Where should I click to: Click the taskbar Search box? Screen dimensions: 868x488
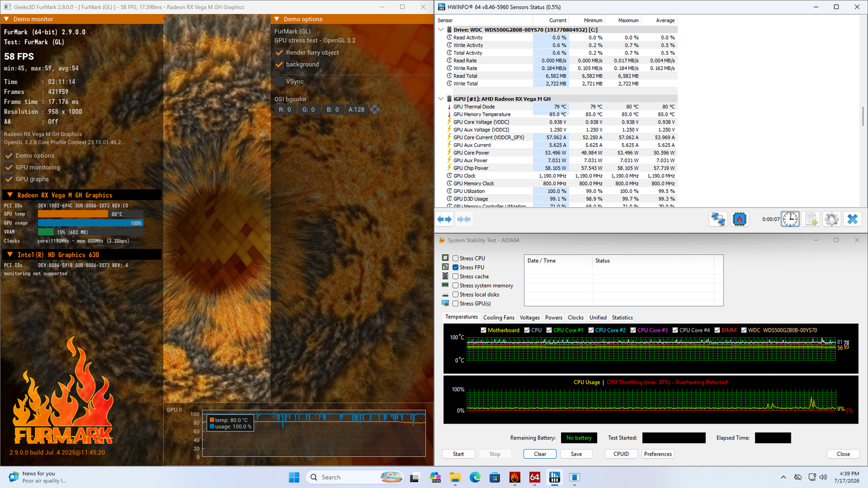(355, 477)
